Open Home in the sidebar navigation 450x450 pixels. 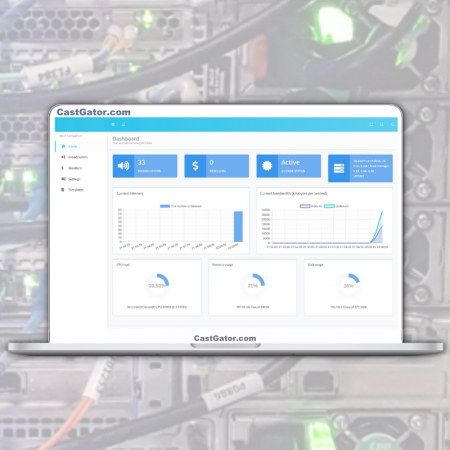[81, 146]
